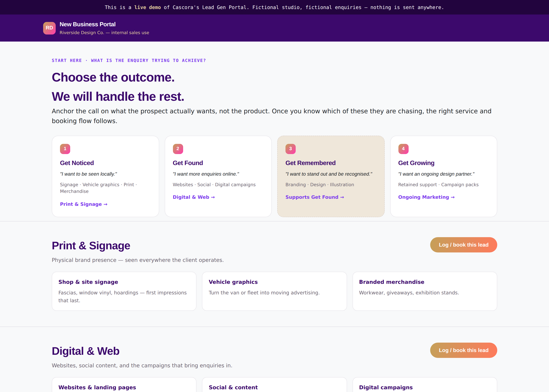Viewport: 549px width, 392px height.
Task: Click Log / book this lead for Digital & Web
Action: click(x=464, y=350)
